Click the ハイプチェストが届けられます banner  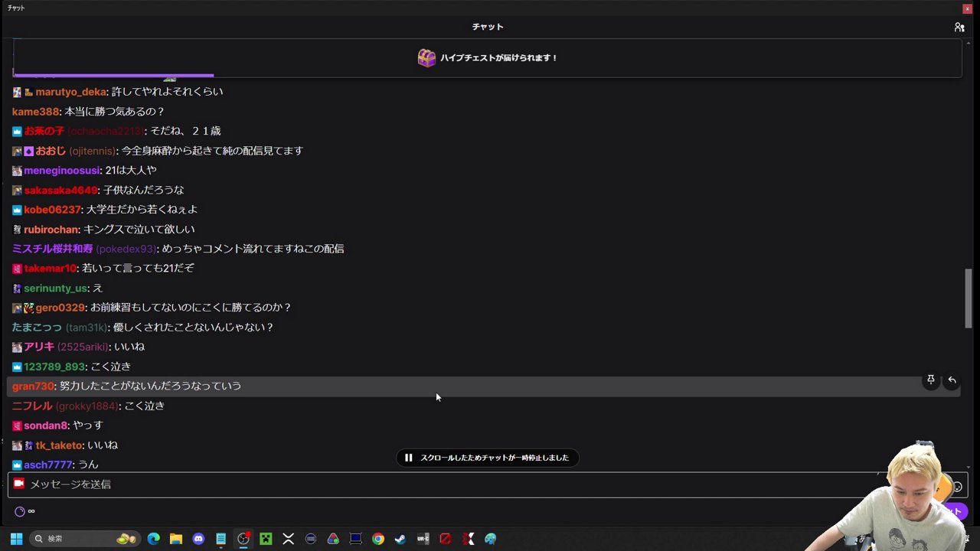pos(498,57)
